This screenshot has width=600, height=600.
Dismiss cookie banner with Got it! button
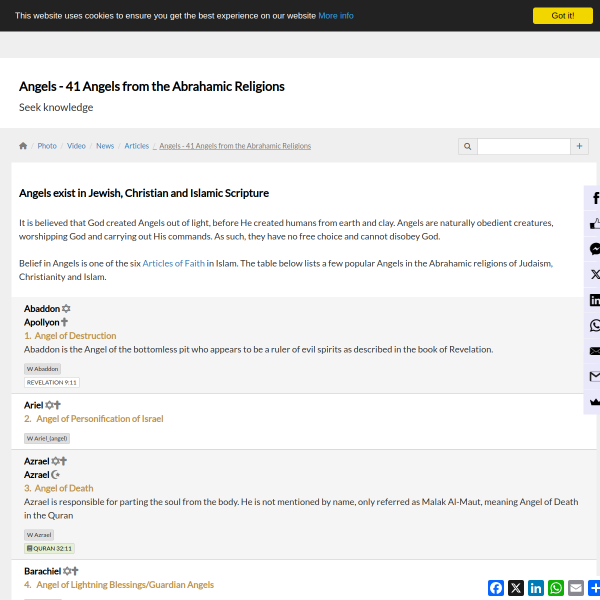pos(562,16)
